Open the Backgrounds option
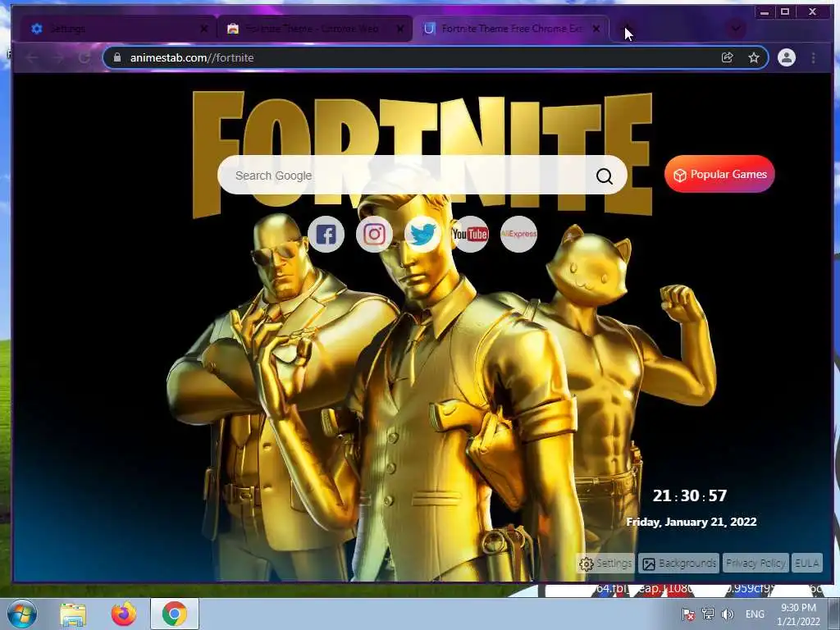Viewport: 840px width, 630px height. tap(678, 563)
